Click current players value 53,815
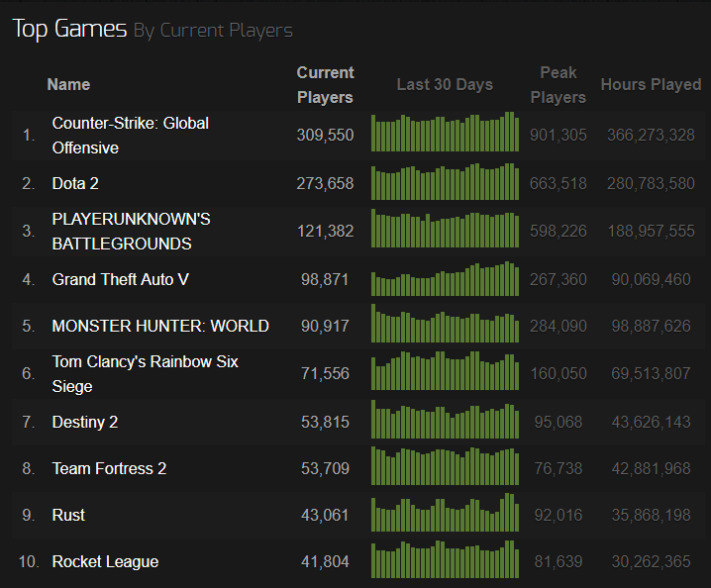The image size is (711, 588). (x=325, y=422)
